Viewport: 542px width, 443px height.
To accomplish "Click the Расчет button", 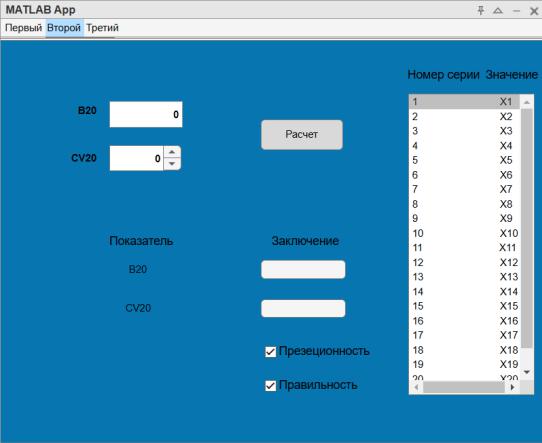I will [x=302, y=134].
